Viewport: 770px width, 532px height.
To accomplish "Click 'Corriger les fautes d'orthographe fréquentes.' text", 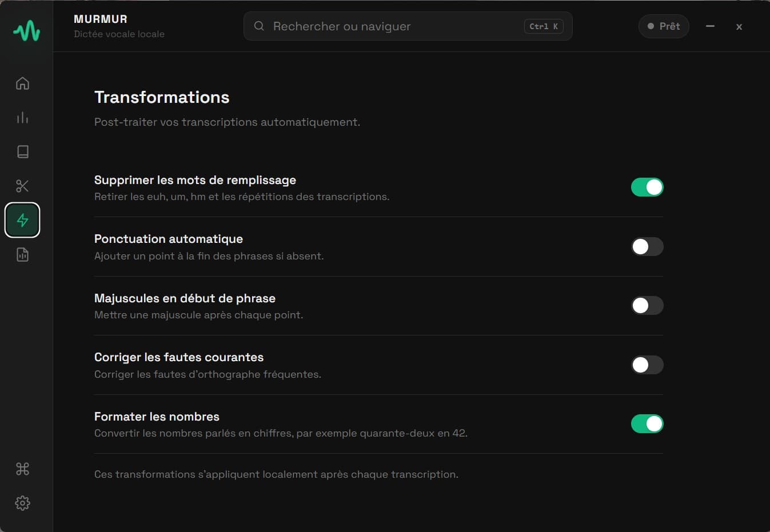I will pos(208,374).
